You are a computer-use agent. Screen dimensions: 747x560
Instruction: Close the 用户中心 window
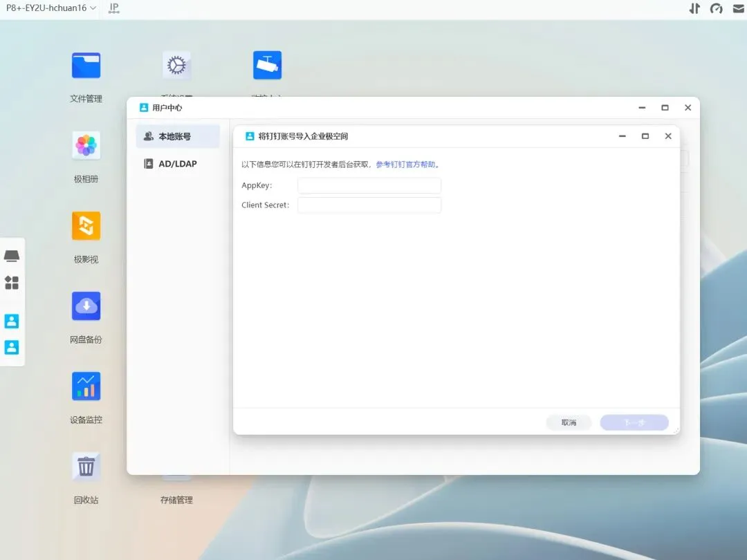click(x=688, y=108)
